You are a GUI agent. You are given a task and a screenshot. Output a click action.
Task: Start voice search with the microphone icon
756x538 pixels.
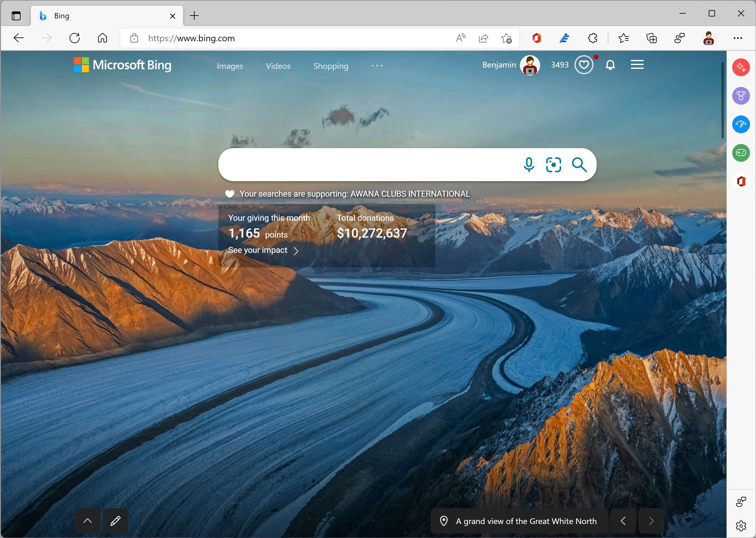coord(529,165)
